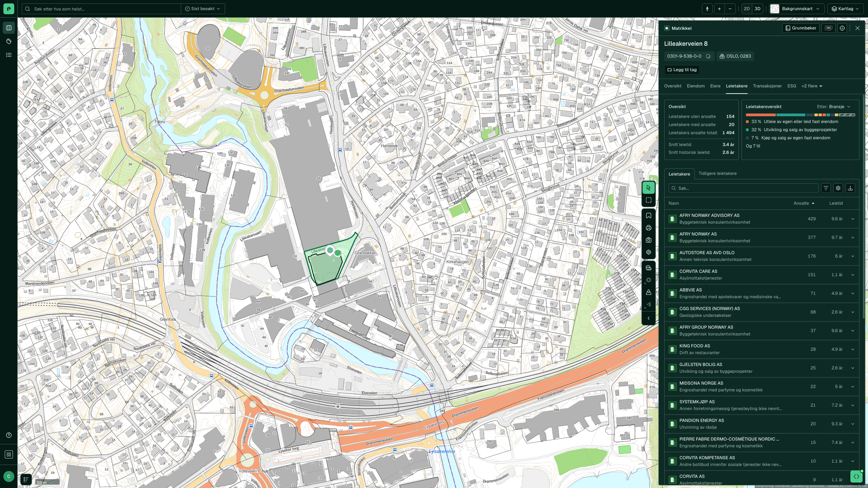
Task: Select the rectangular area selection tool
Action: [x=648, y=200]
